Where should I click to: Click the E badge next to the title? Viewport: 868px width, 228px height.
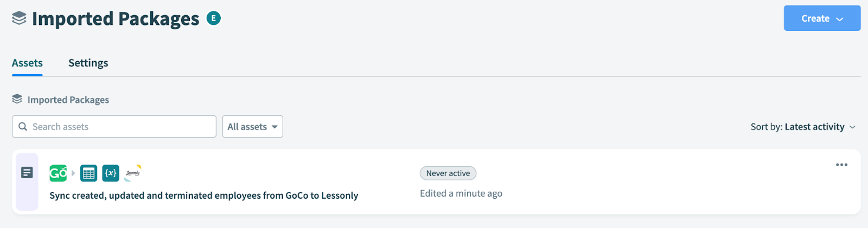click(x=214, y=18)
